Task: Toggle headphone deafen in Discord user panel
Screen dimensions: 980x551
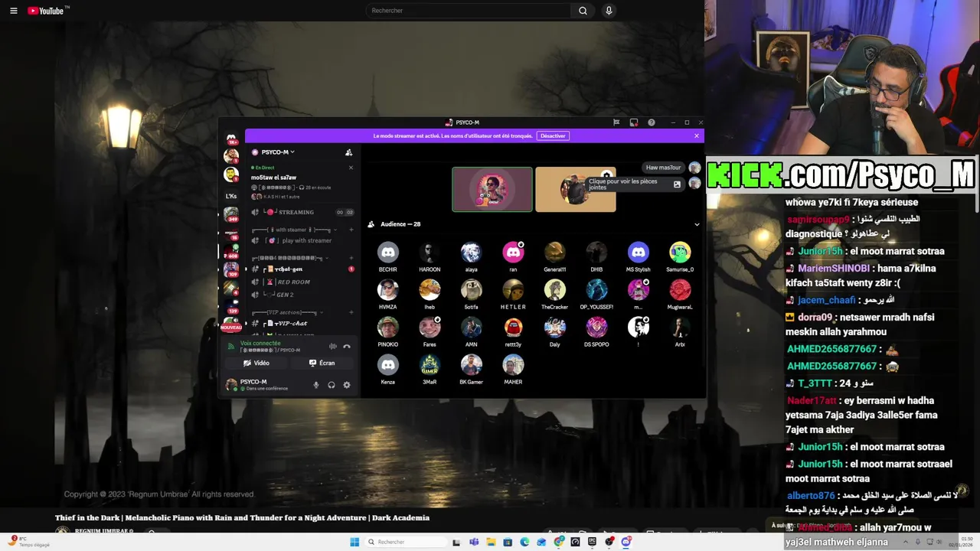Action: coord(332,385)
